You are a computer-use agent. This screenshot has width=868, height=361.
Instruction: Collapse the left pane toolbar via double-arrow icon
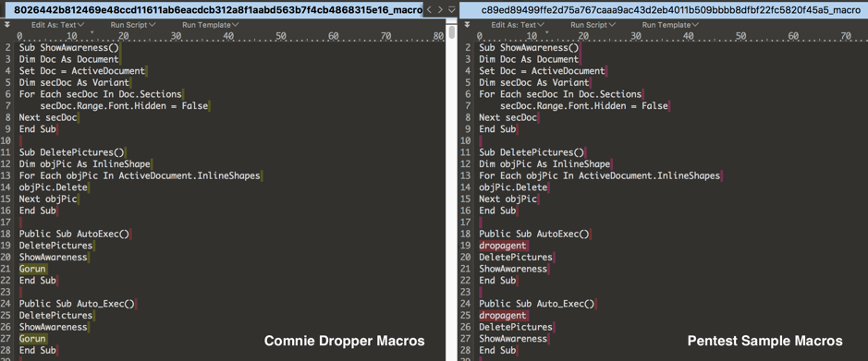[x=6, y=25]
